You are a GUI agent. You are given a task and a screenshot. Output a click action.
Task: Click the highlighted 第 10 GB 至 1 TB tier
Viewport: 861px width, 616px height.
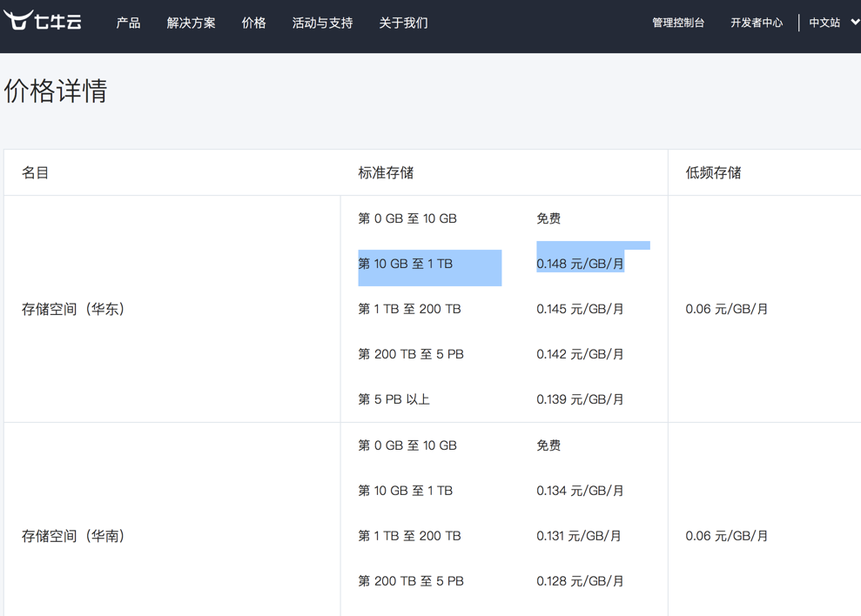(406, 264)
